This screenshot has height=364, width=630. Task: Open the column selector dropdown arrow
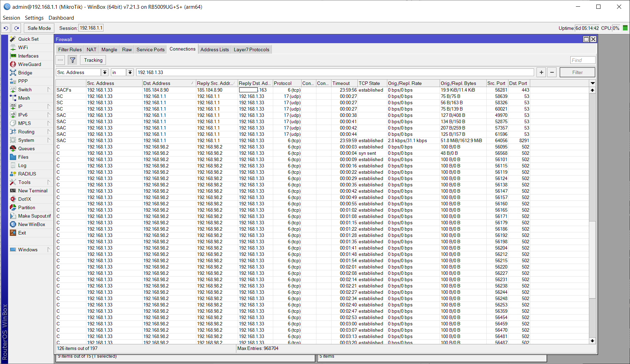pos(592,83)
